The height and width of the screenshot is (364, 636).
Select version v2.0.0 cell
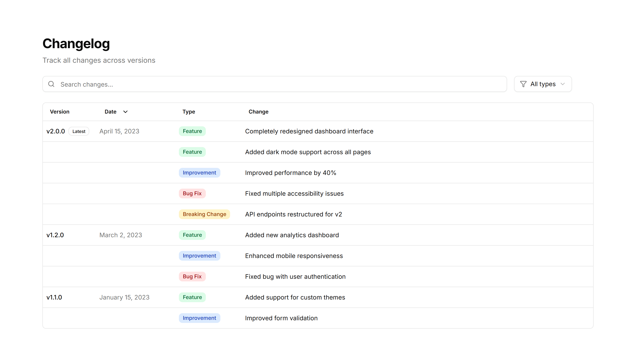tap(55, 131)
